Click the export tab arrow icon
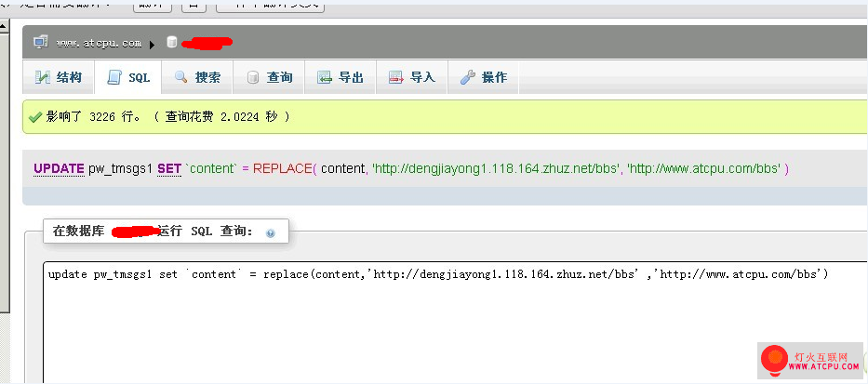 tap(325, 77)
